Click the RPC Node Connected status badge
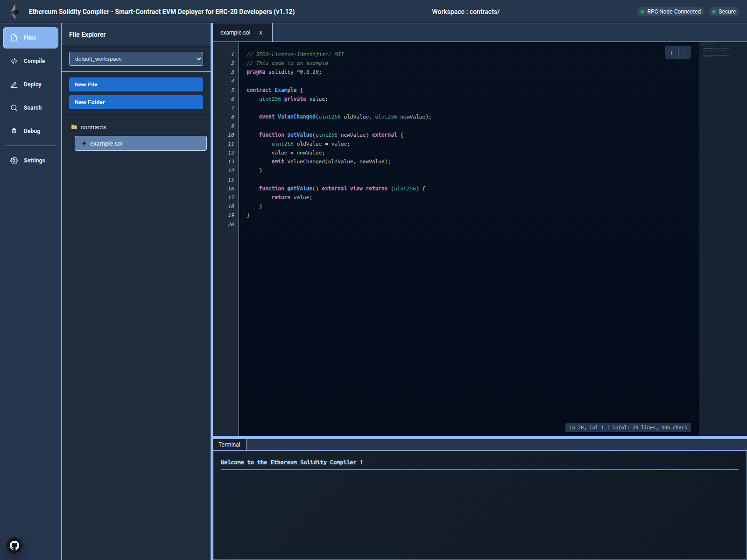747x560 pixels. click(x=670, y=12)
